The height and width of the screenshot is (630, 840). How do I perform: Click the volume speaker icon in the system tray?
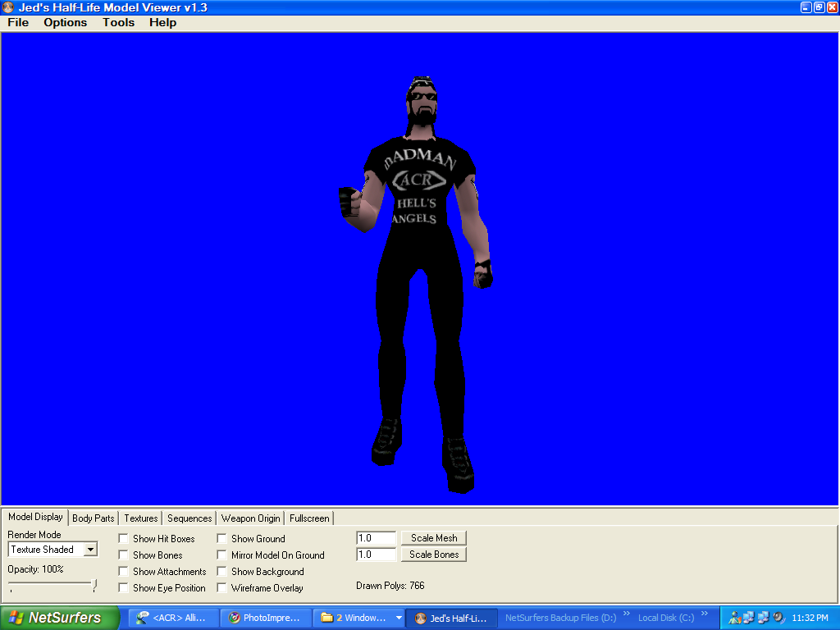pos(779,618)
